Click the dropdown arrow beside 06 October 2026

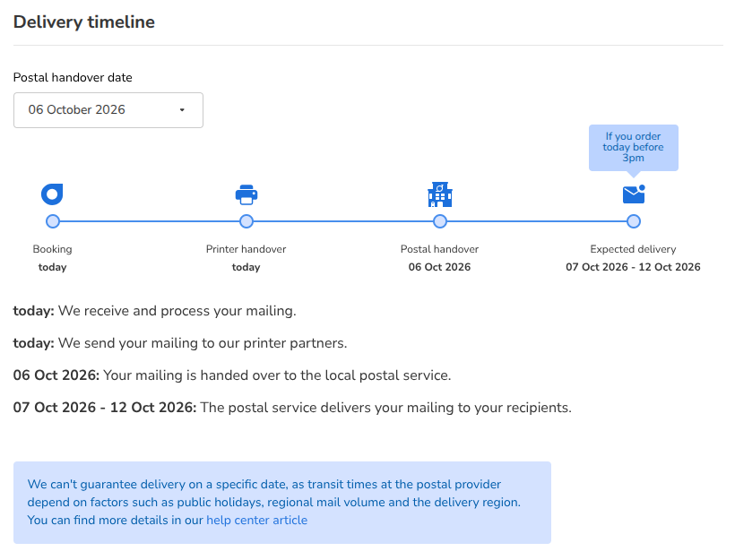(x=182, y=110)
